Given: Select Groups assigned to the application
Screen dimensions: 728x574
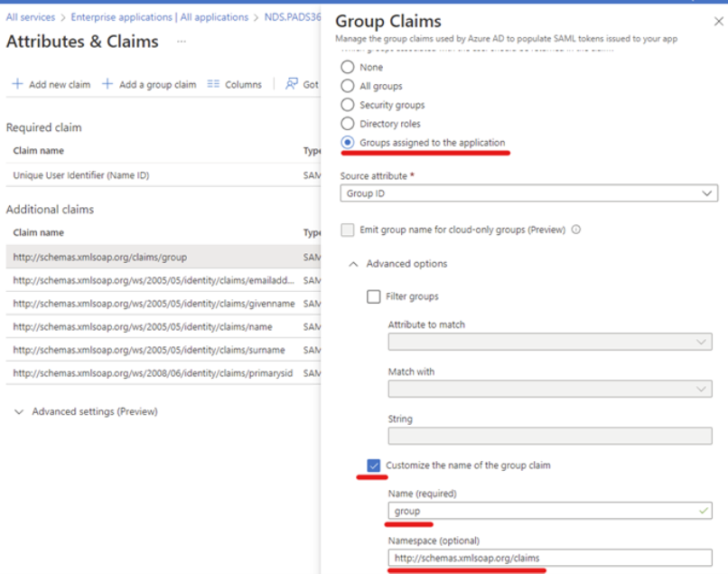Looking at the screenshot, I should coord(347,142).
